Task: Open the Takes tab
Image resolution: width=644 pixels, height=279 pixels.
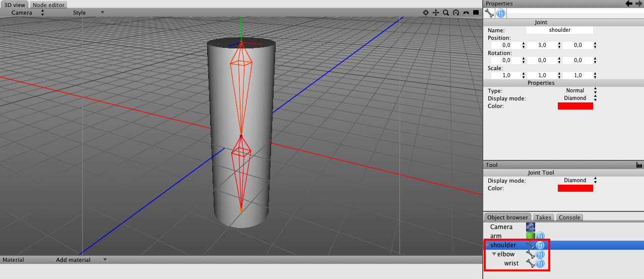Action: pos(543,217)
